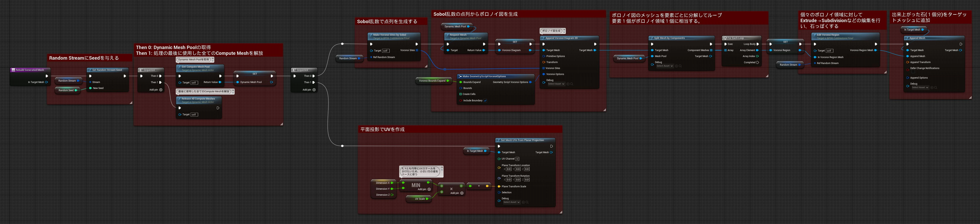Uncheck the Include Boundary checkbox
This screenshot has width=980, height=224.
tap(485, 100)
